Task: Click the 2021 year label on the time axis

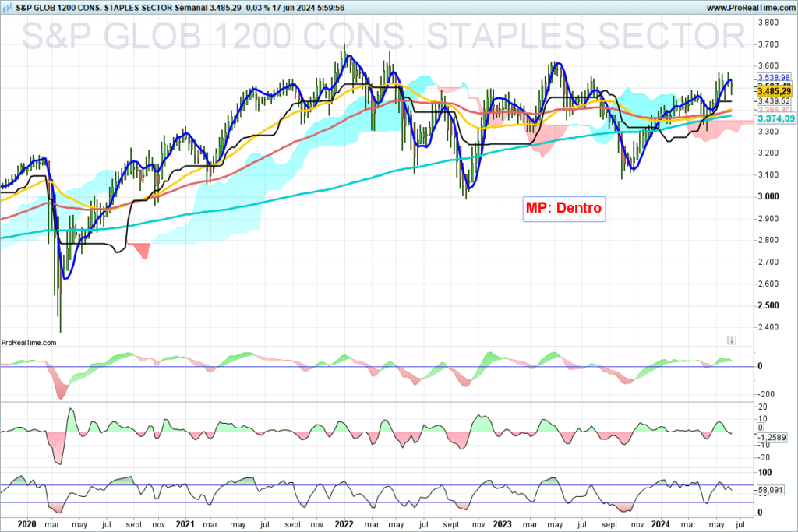Action: (x=185, y=524)
